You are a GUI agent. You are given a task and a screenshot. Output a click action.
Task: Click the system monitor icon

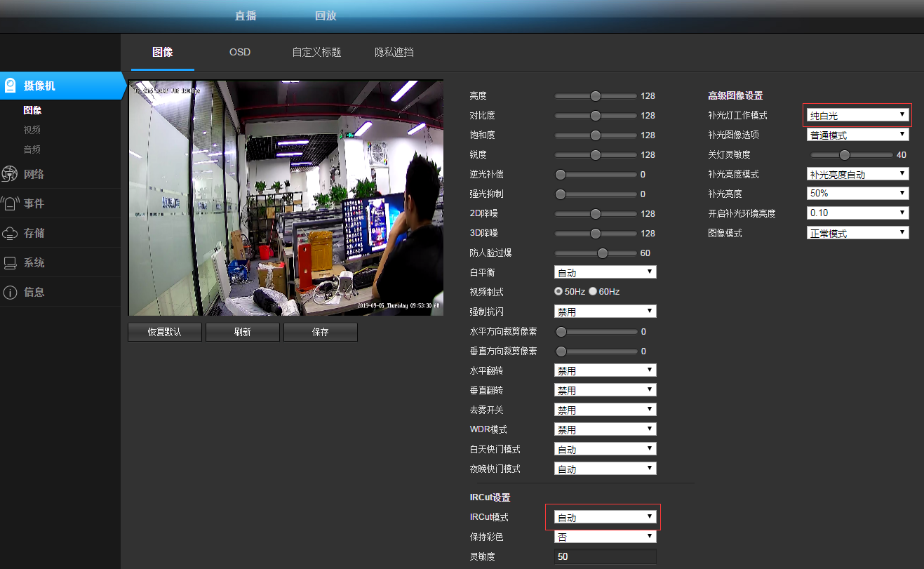pyautogui.click(x=10, y=263)
